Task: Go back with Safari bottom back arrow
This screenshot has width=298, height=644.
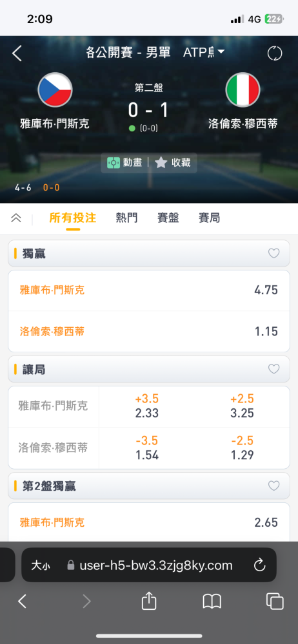Action: [x=22, y=601]
